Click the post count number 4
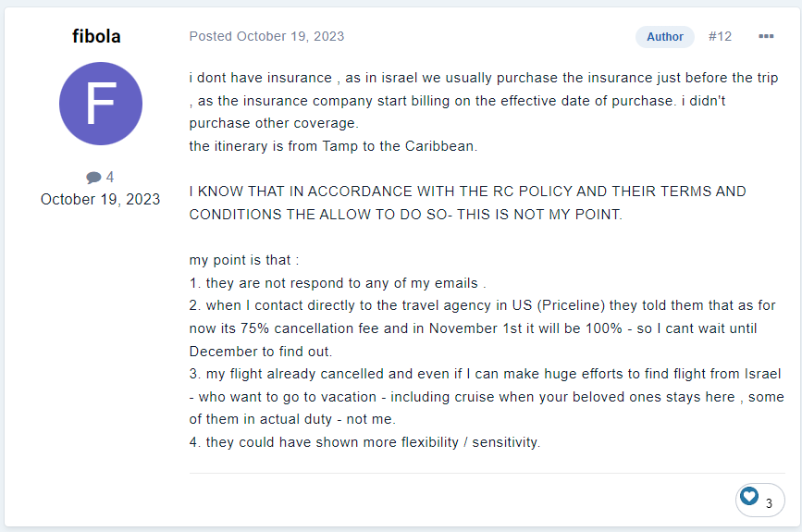 110,178
